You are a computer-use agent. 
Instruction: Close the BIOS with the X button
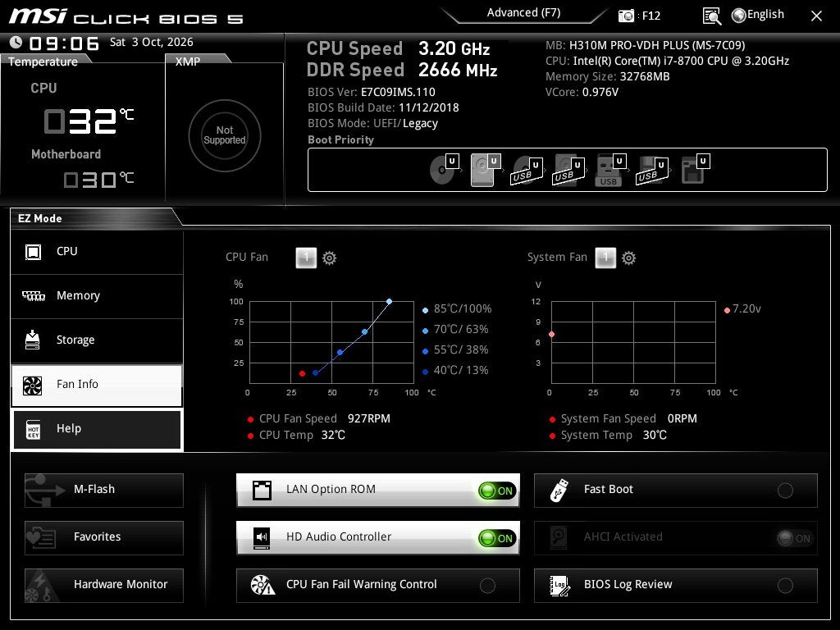tap(816, 16)
